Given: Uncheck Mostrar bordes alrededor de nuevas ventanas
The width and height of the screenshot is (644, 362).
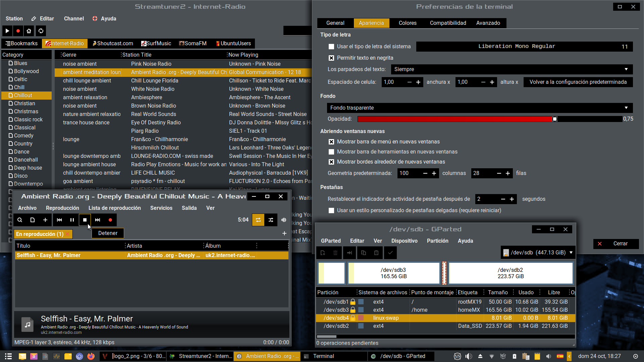Looking at the screenshot, I should (x=331, y=162).
